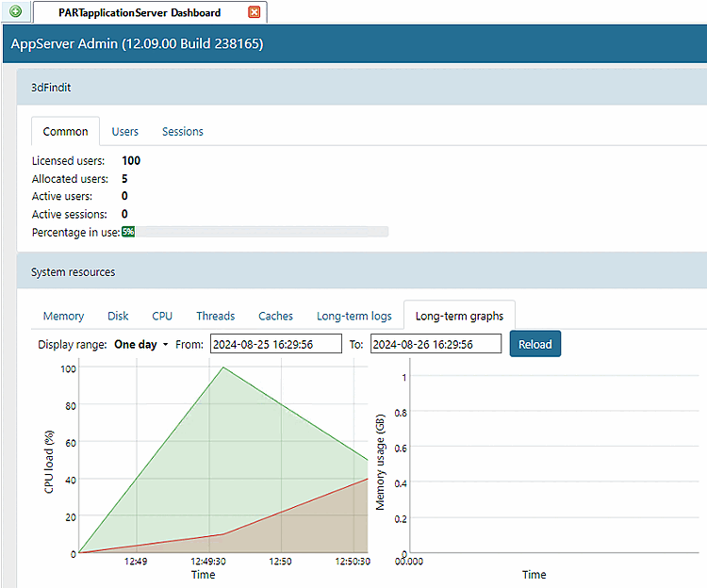
Task: Click the green plus new tab icon
Action: pyautogui.click(x=15, y=11)
